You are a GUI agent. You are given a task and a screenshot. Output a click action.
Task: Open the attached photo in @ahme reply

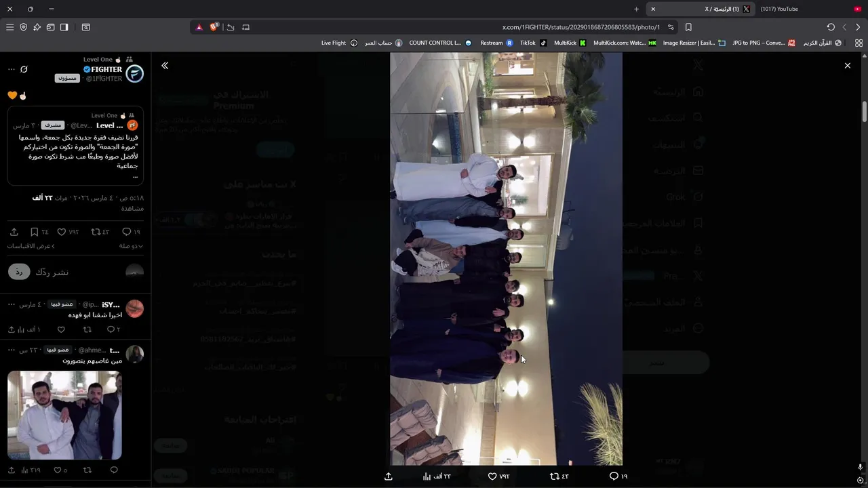[64, 415]
